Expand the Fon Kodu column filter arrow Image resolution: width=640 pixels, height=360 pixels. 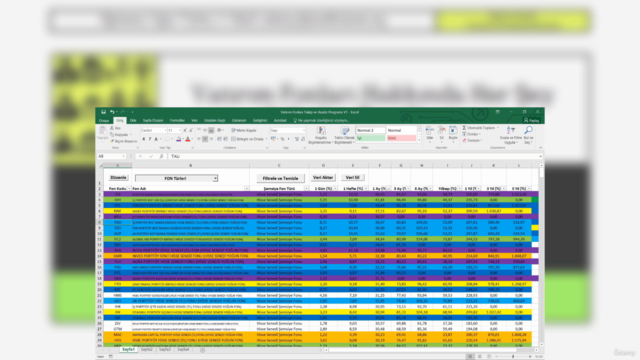tap(129, 189)
